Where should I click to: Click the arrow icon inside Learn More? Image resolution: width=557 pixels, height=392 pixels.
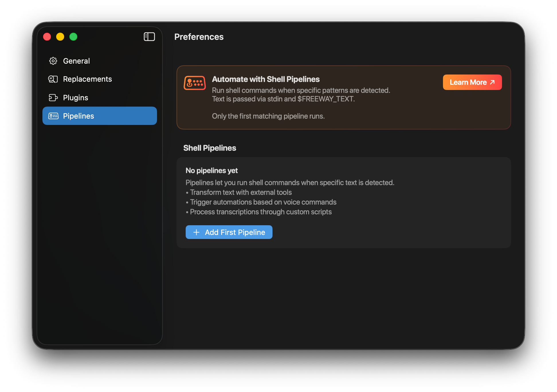(492, 82)
